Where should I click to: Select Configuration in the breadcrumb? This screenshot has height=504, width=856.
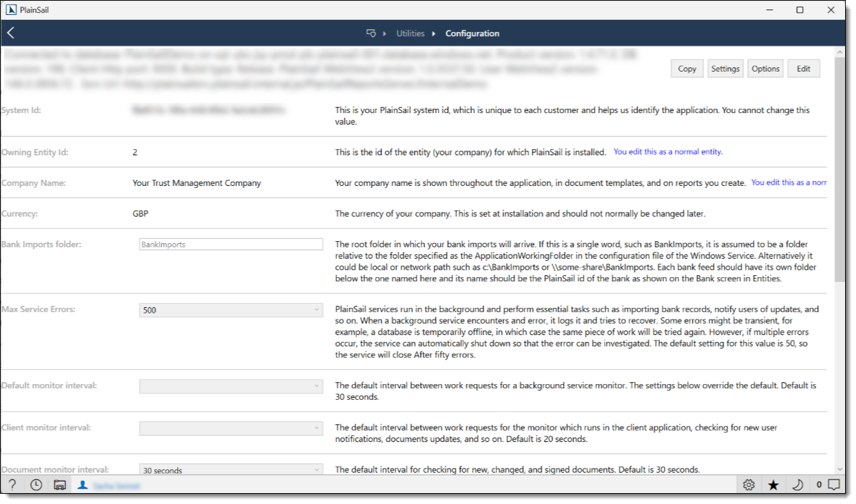[x=471, y=33]
